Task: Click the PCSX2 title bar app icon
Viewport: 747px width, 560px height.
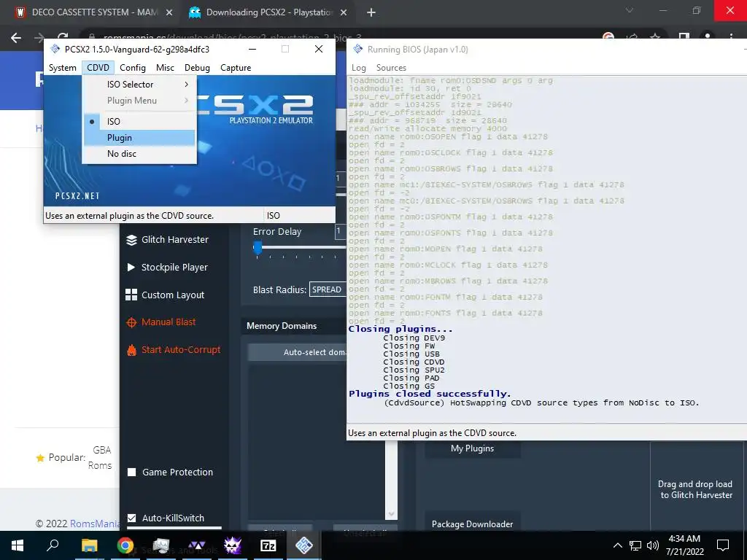Action: click(x=55, y=49)
